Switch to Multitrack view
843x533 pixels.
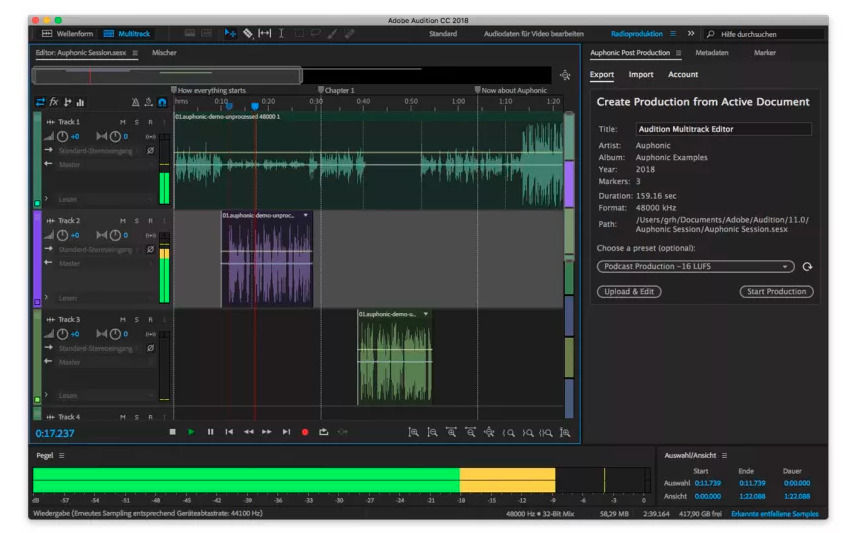(x=127, y=33)
